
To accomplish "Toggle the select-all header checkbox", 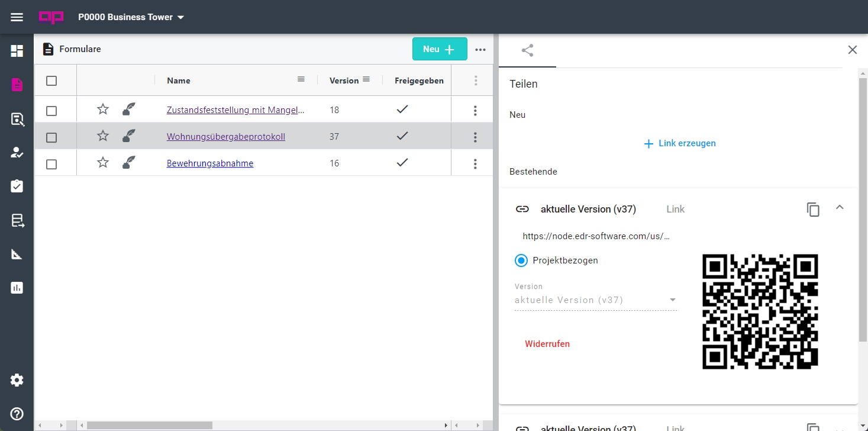I will (x=51, y=81).
